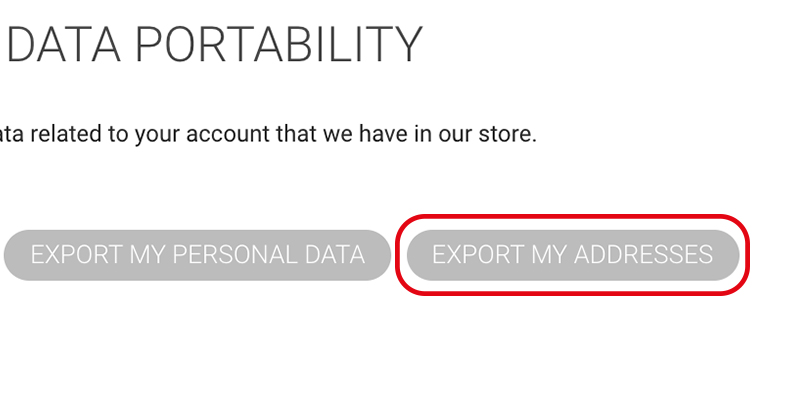Select the Data Portability heading text
The height and width of the screenshot is (416, 800).
click(x=214, y=45)
